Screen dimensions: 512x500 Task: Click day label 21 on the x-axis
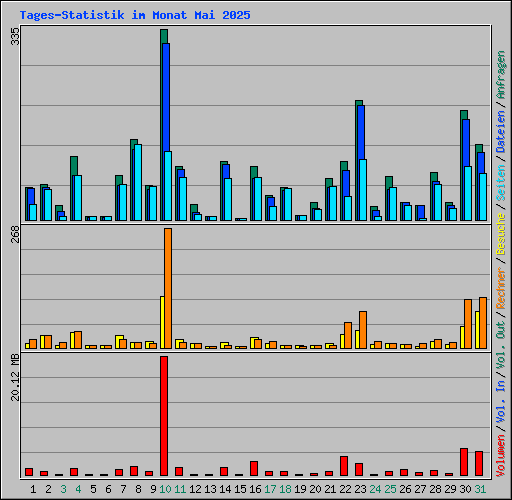[x=330, y=489]
